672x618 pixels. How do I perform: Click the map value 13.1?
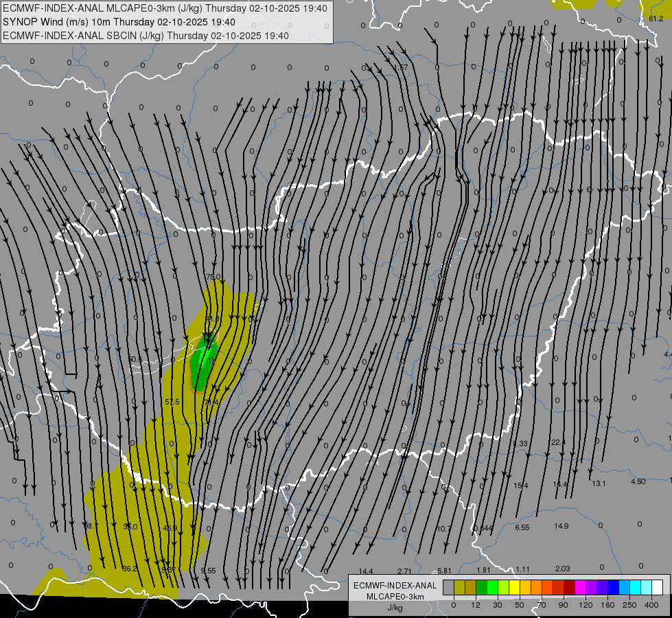[x=599, y=484]
